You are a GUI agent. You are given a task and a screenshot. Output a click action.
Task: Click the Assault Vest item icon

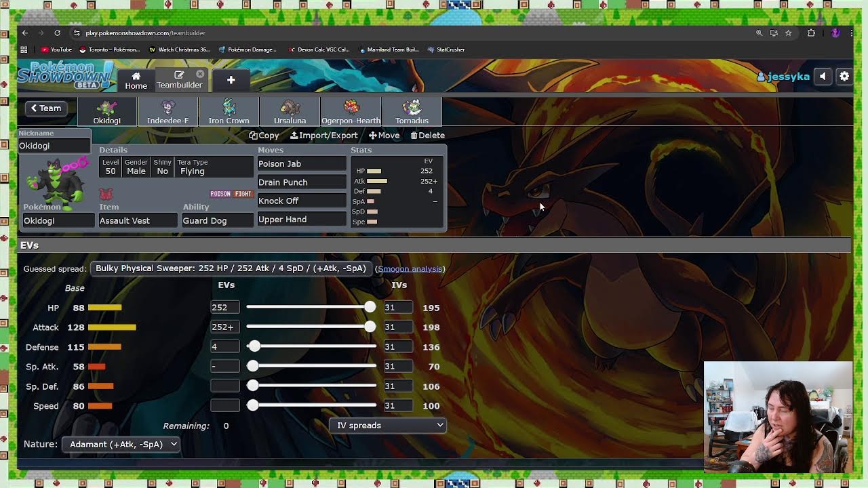(106, 195)
